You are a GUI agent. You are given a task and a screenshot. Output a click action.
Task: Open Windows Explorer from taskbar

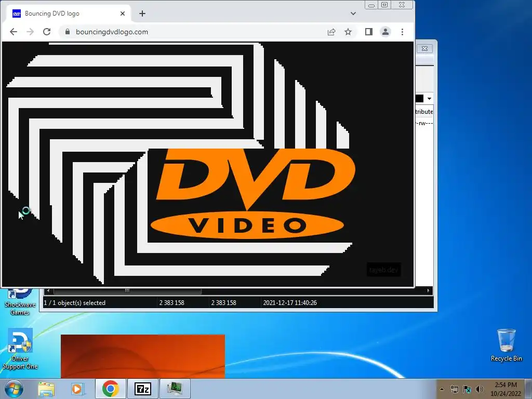46,389
